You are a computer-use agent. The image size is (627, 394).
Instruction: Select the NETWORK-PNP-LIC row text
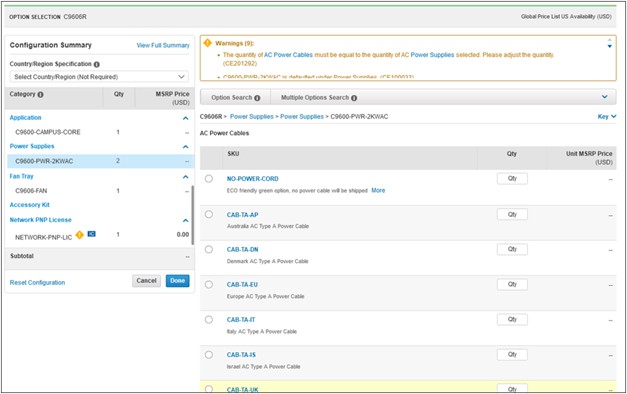click(x=44, y=237)
